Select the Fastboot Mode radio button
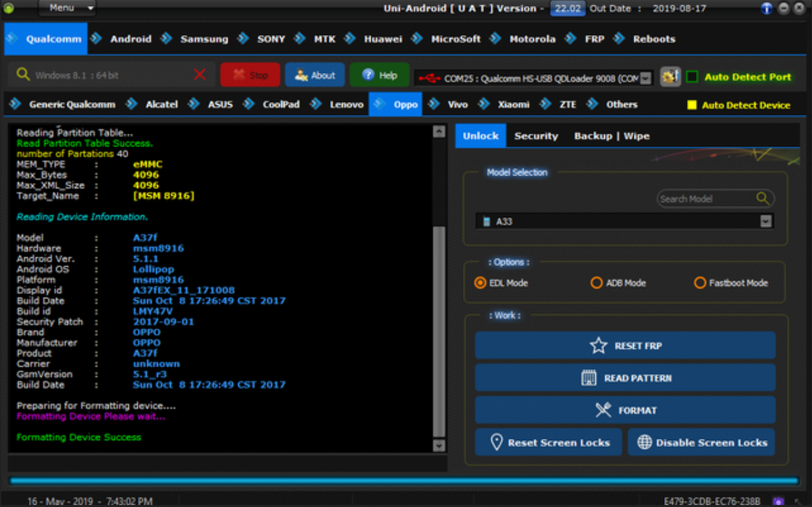 coord(699,283)
